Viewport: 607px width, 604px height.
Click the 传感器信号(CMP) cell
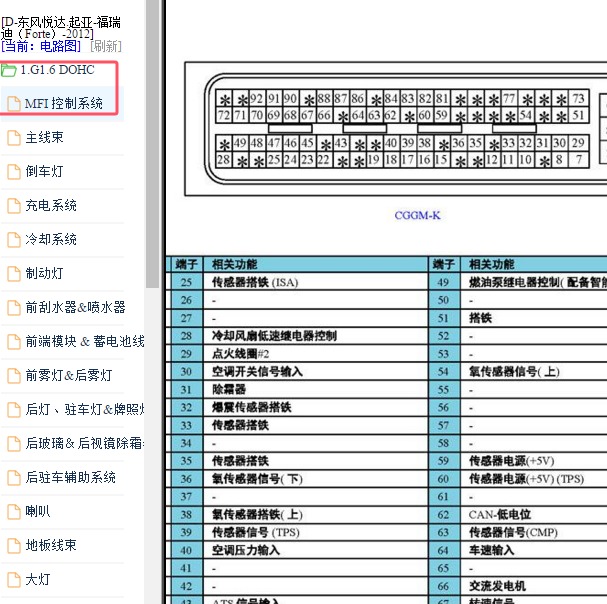(x=534, y=533)
